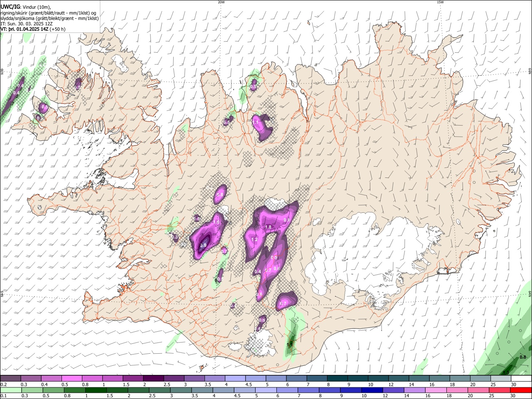Click the '1.2' snowfall value on the map
The height and width of the screenshot is (399, 532).
[255, 240]
